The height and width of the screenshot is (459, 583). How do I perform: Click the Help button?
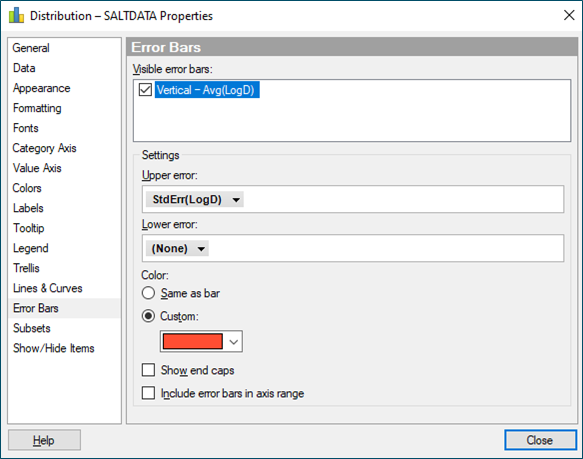tap(44, 440)
